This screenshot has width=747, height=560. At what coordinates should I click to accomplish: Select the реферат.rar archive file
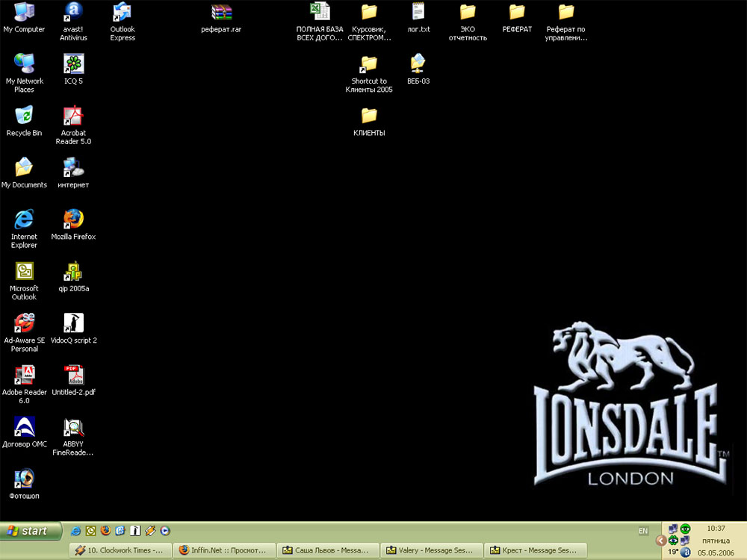pos(221,18)
